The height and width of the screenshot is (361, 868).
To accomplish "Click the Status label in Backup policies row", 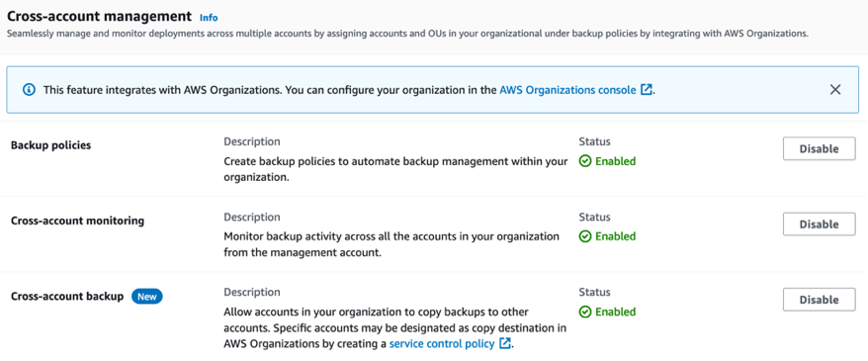I will click(594, 141).
